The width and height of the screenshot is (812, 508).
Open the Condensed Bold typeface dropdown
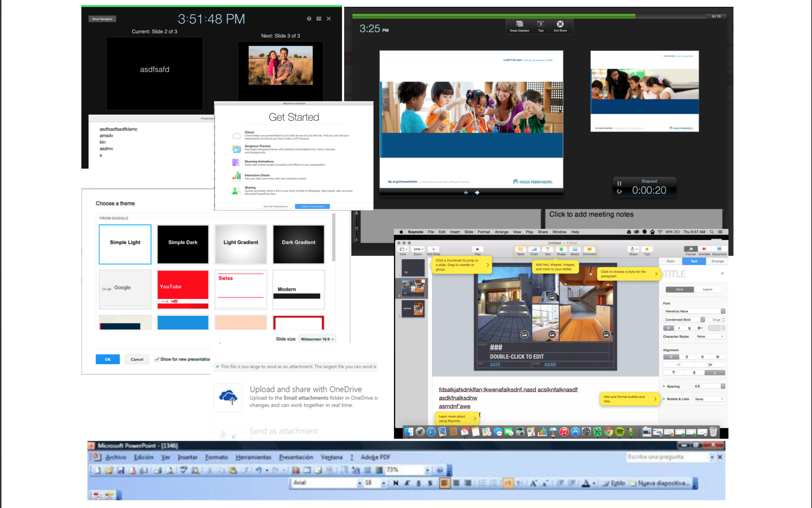[684, 319]
